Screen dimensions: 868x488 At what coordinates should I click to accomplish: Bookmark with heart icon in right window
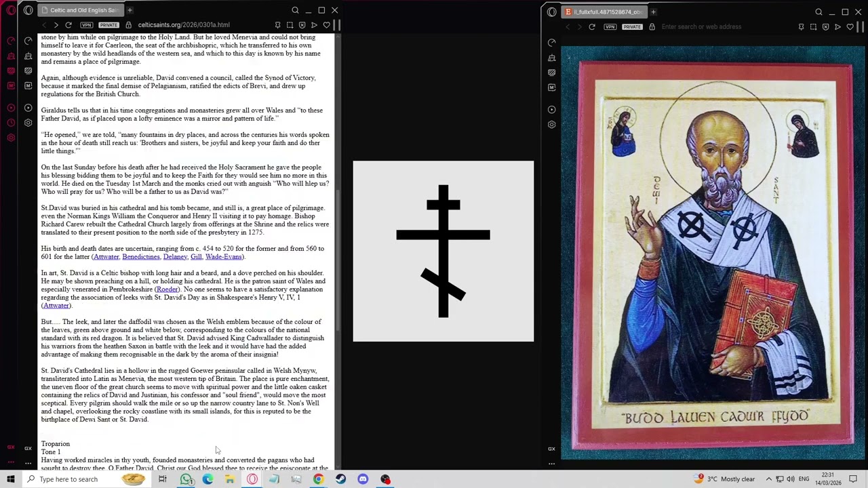pyautogui.click(x=850, y=26)
